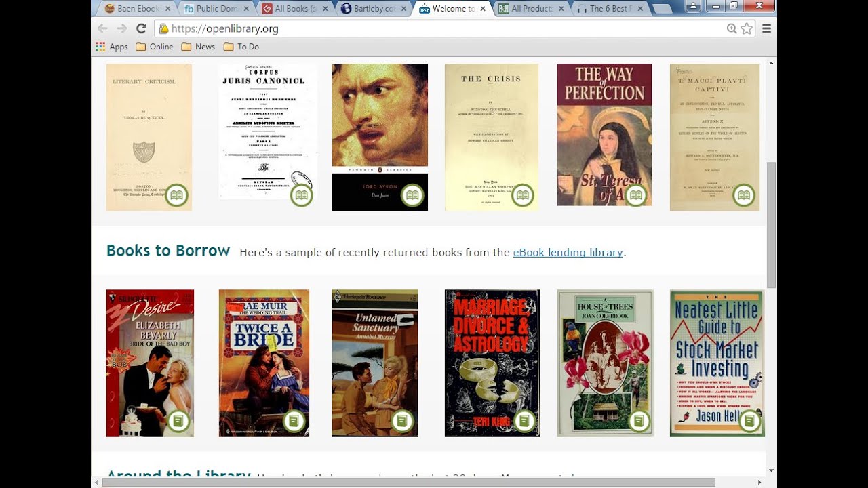
Task: Open a new browser tab
Action: click(x=661, y=9)
